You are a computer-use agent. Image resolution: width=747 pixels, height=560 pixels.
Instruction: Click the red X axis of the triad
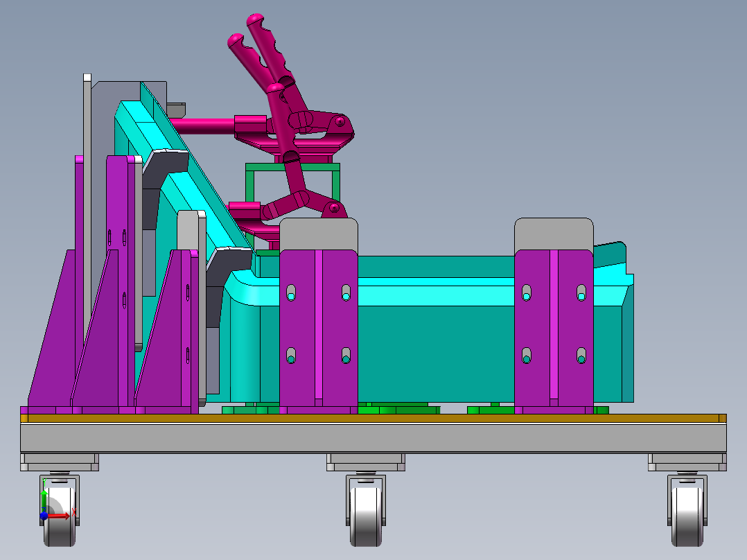coord(60,516)
